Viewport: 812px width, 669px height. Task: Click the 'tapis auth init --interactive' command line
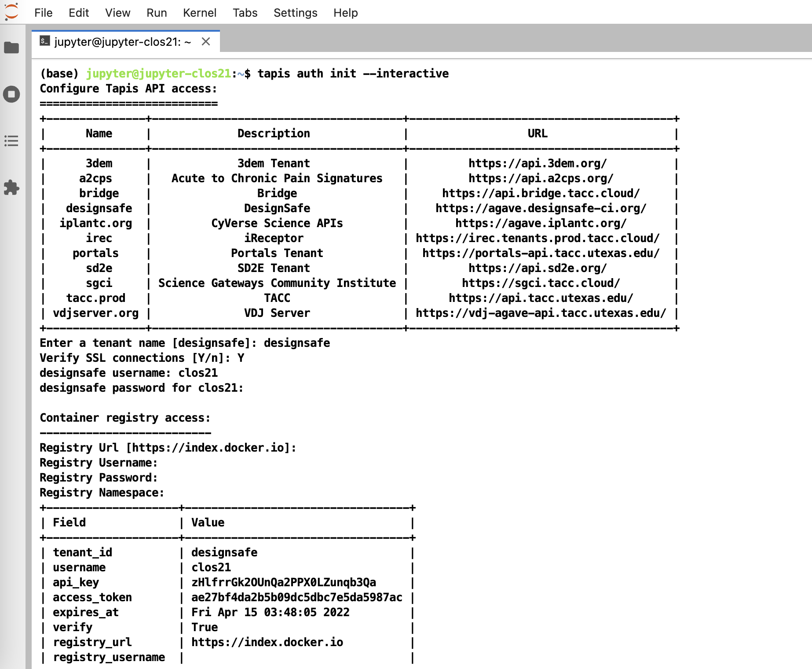(353, 74)
